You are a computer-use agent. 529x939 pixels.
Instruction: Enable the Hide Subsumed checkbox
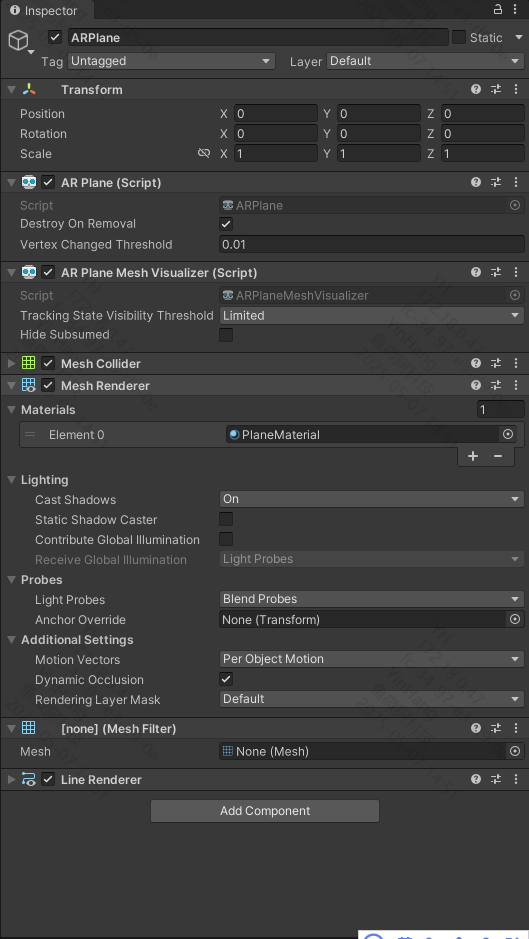point(226,335)
